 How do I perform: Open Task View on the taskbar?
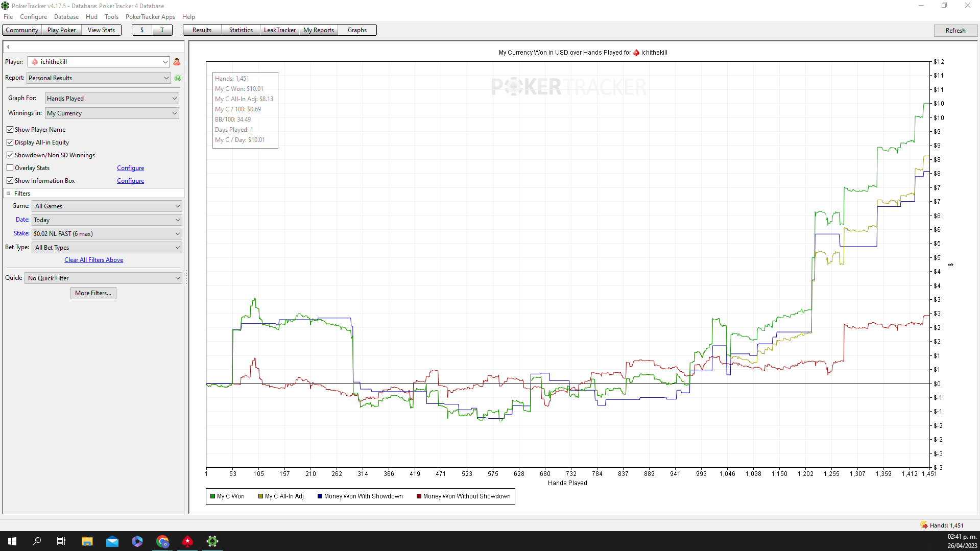[61, 541]
